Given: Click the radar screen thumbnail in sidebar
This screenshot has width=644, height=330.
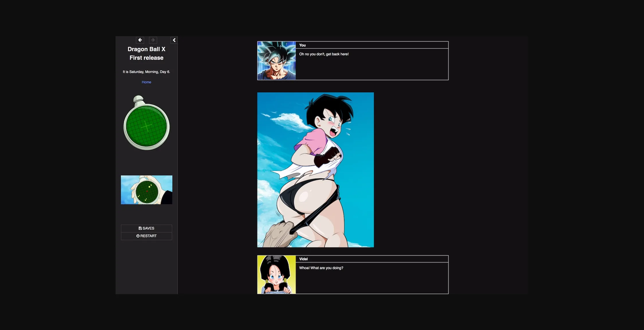Looking at the screenshot, I should click(146, 190).
